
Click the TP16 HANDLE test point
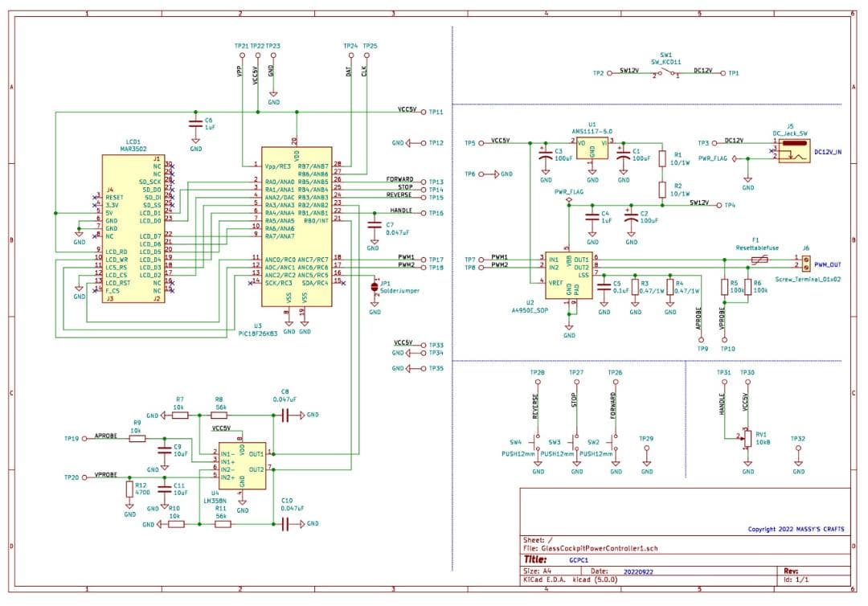pyautogui.click(x=423, y=213)
